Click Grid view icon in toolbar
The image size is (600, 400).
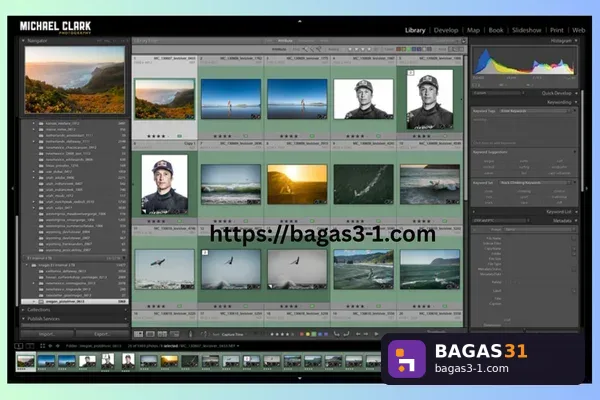(139, 334)
